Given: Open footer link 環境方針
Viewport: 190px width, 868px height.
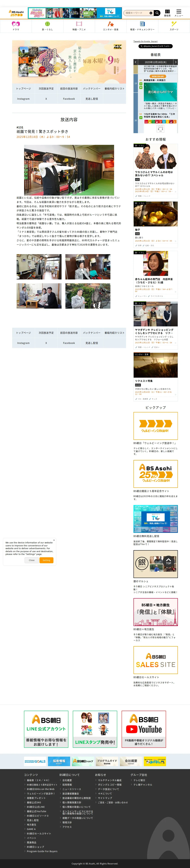Looking at the screenshot, I should [67, 823].
